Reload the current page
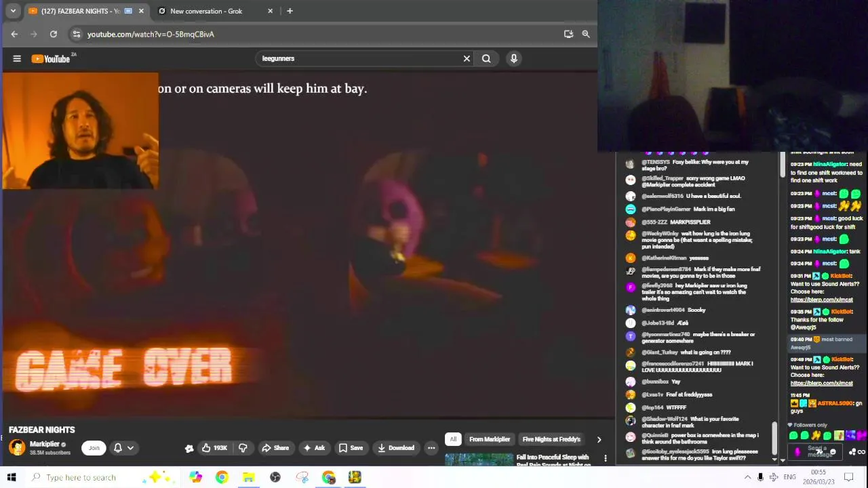This screenshot has width=868, height=488. tap(54, 34)
